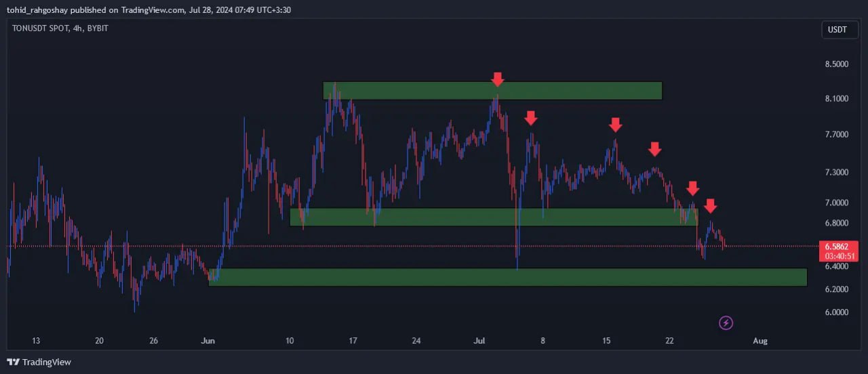This screenshot has height=374, width=868.
Task: Click the red current price label 6.5862
Action: (x=837, y=246)
